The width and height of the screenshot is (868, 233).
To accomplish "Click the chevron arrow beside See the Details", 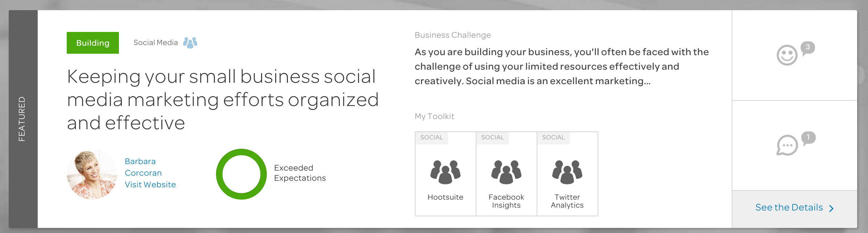I will tap(831, 208).
